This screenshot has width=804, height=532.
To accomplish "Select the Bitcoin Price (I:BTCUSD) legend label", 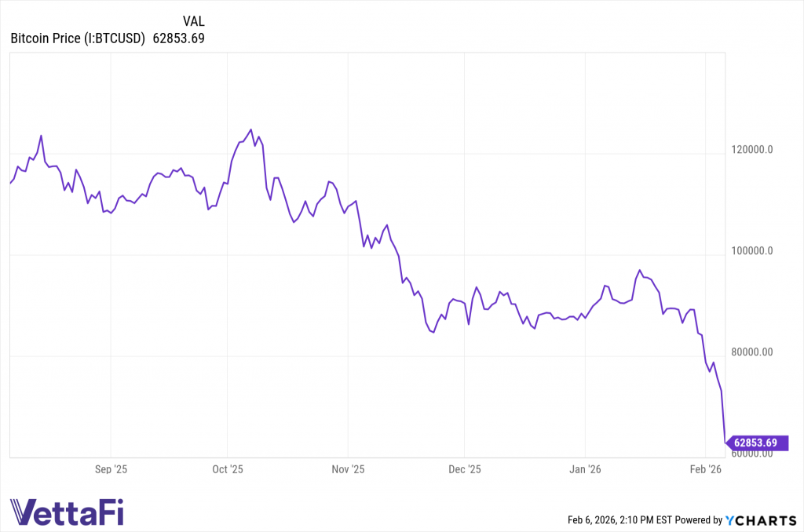I will [78, 38].
